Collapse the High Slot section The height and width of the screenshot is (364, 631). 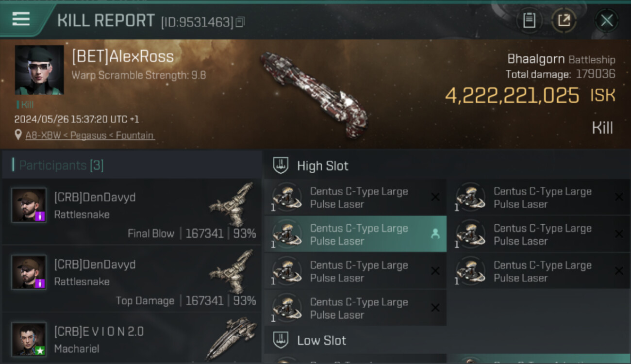click(x=323, y=166)
